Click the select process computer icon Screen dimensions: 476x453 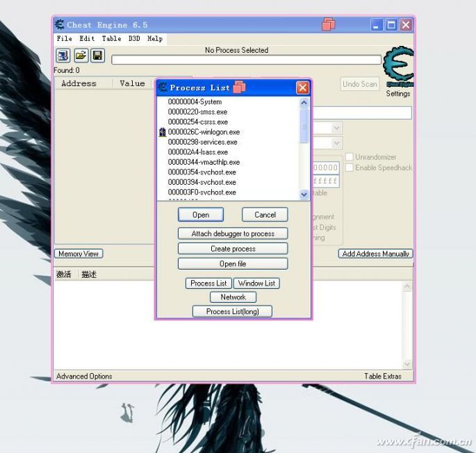63,56
